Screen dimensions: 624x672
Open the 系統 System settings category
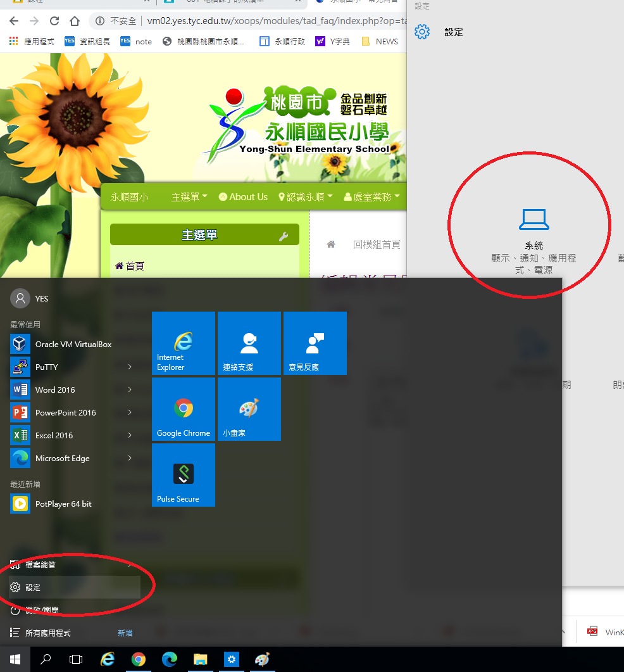pos(534,241)
